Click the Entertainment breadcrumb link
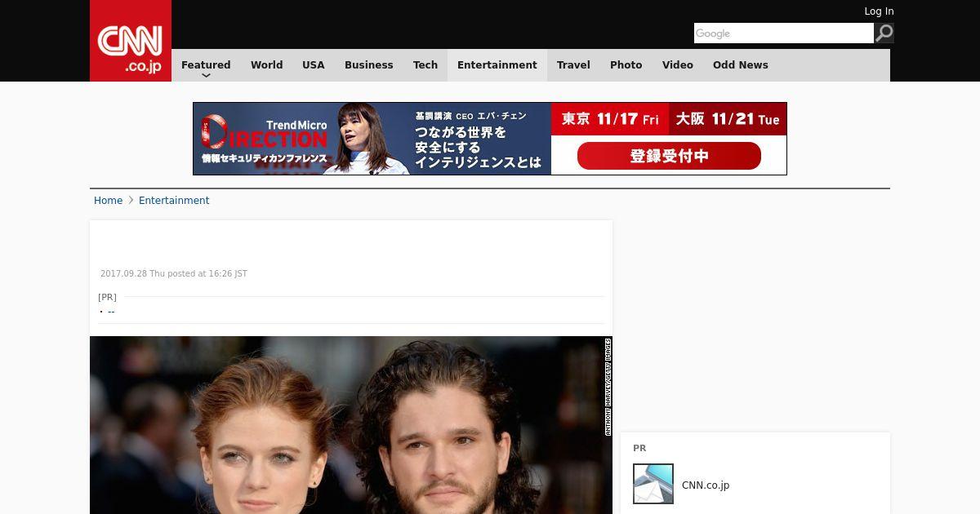This screenshot has height=514, width=980. tap(174, 201)
